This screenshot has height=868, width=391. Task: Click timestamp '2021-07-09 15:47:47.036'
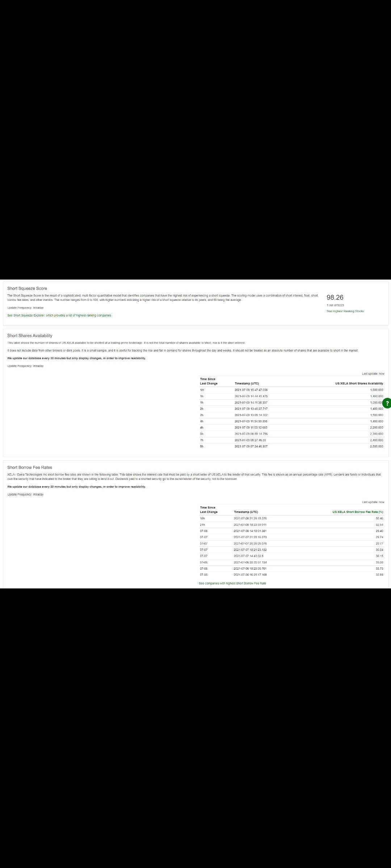[x=251, y=390]
